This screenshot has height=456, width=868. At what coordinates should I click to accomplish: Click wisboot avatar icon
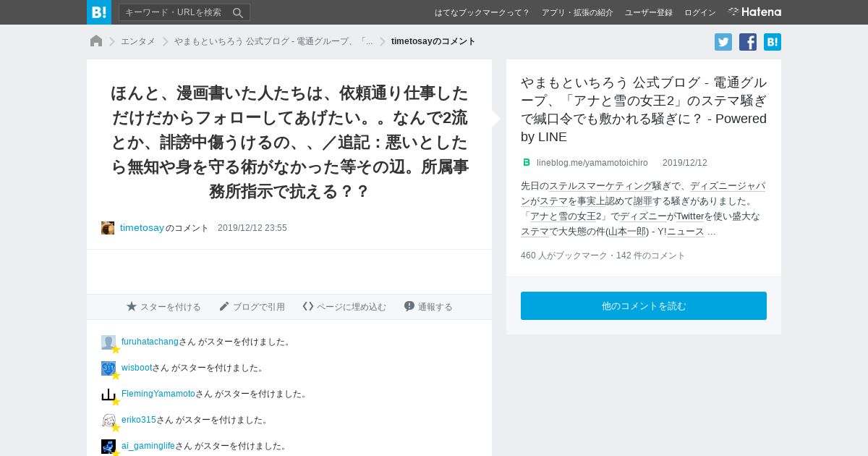coord(109,368)
